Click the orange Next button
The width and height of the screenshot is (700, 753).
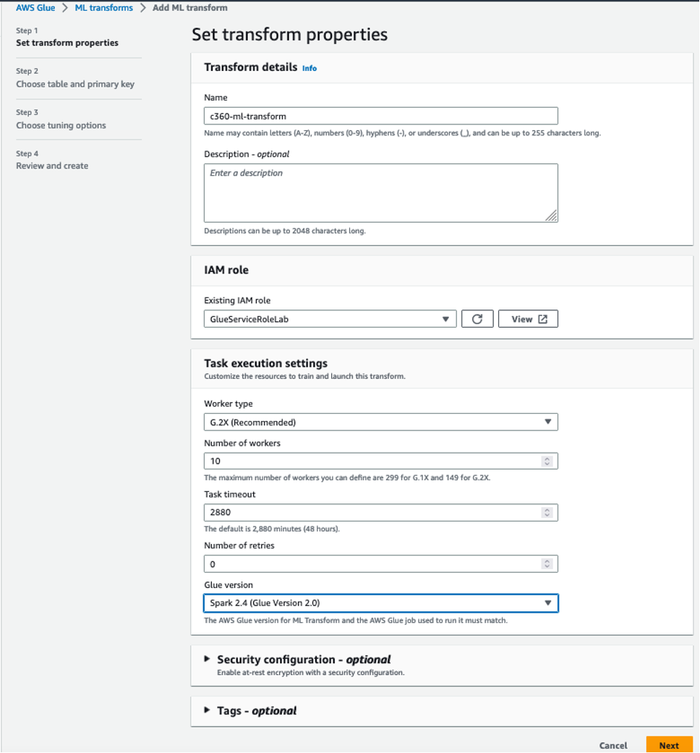670,745
